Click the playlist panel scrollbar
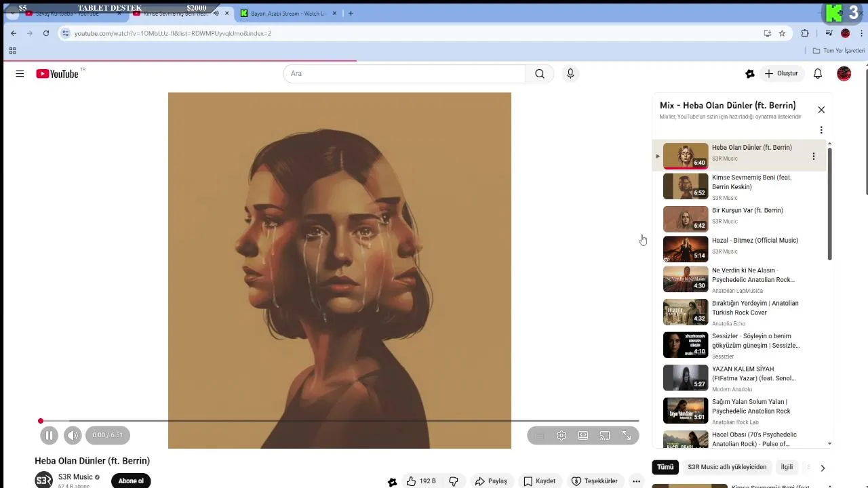Screen dimensions: 868x488 pyautogui.click(x=829, y=203)
